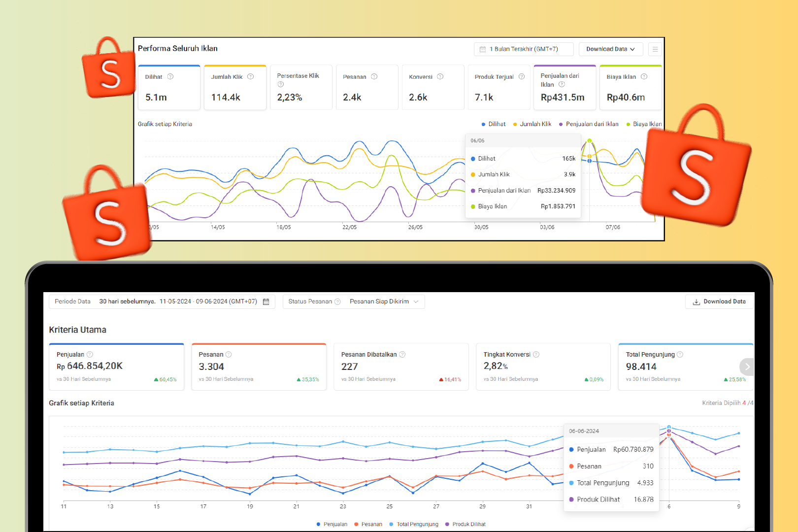Click help icon next to Pesanan in ads panel
Image resolution: width=798 pixels, height=532 pixels.
tap(374, 76)
